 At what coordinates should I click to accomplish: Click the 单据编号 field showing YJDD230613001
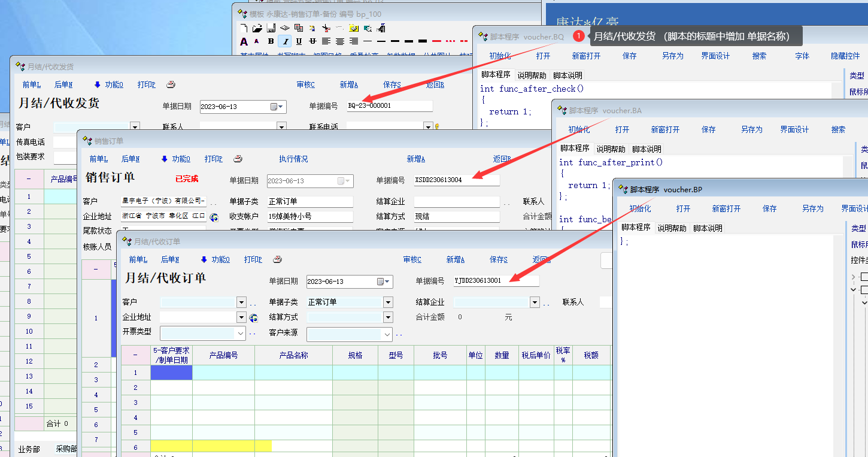click(495, 280)
